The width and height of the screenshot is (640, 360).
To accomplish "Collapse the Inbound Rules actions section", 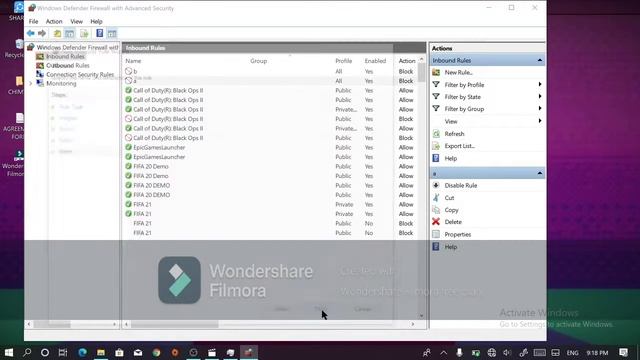I will (x=540, y=60).
